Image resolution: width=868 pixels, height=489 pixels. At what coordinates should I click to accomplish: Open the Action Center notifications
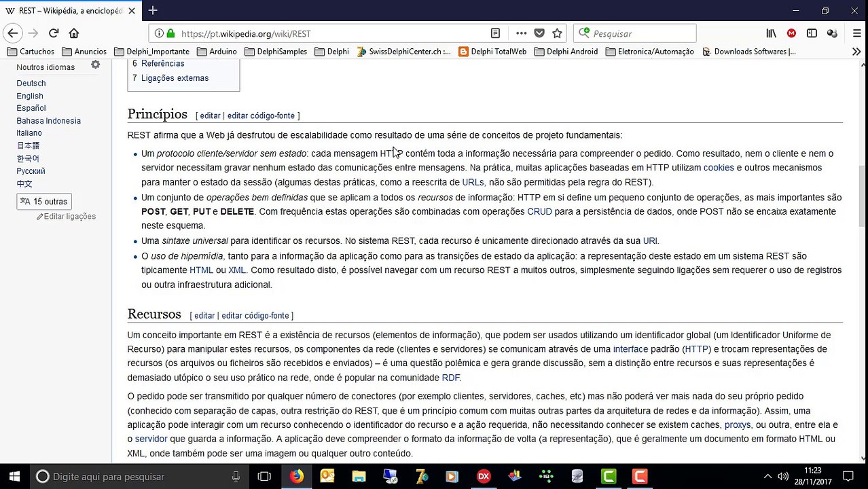tap(848, 477)
